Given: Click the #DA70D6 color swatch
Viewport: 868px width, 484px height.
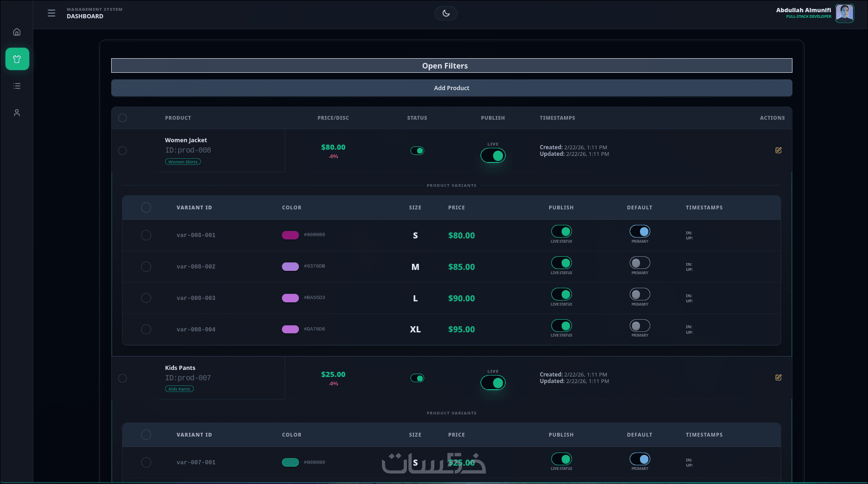Looking at the screenshot, I should point(290,330).
